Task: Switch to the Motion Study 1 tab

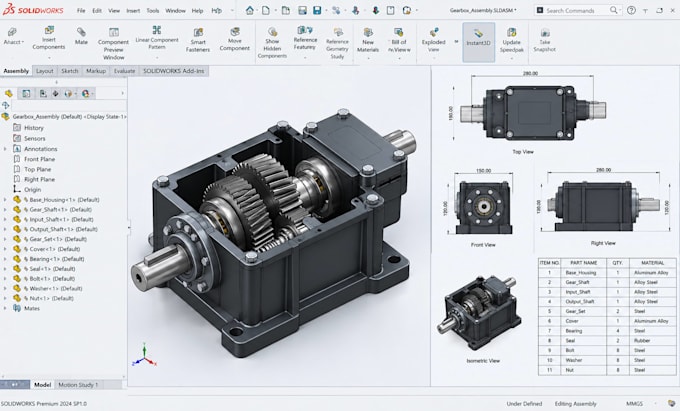Action: point(78,385)
